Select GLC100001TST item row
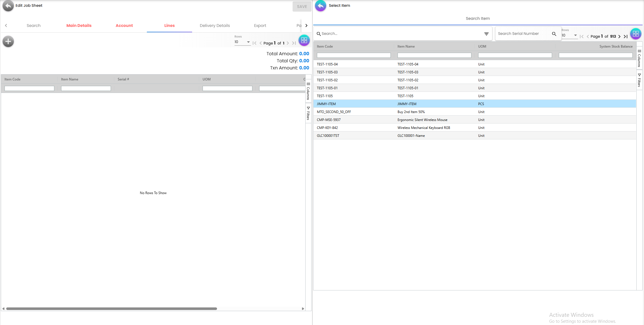Screen dimensions: 644x325 tap(475, 136)
